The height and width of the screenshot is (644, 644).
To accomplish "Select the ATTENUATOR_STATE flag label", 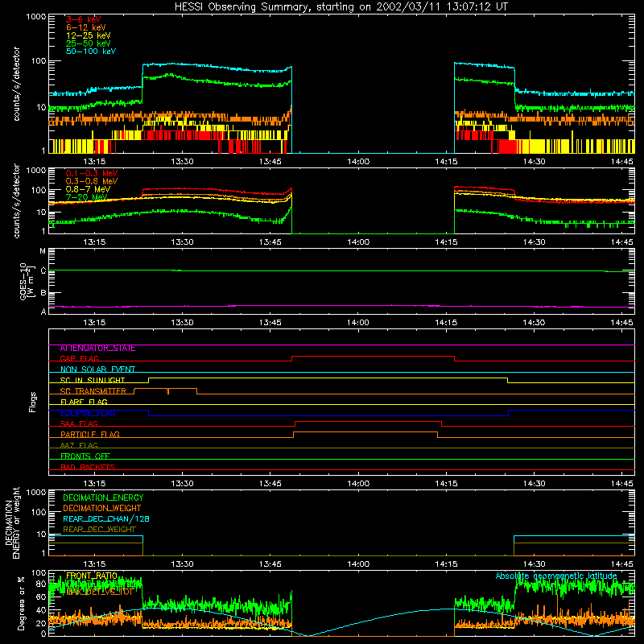I will pyautogui.click(x=97, y=349).
